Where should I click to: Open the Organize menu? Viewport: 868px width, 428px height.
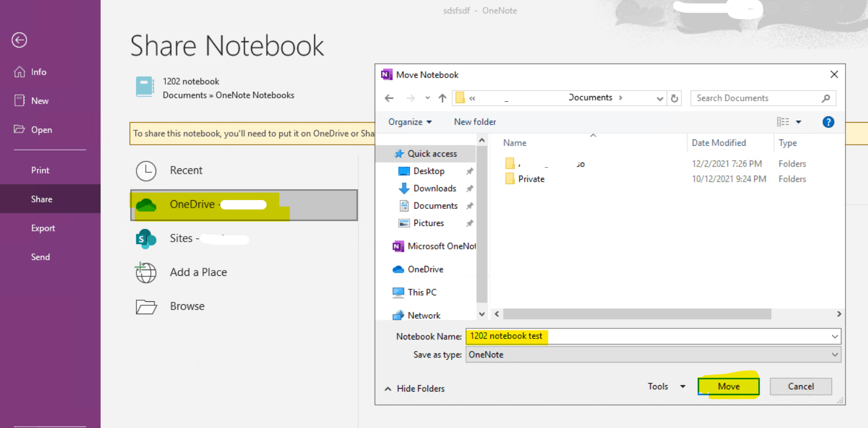coord(410,122)
